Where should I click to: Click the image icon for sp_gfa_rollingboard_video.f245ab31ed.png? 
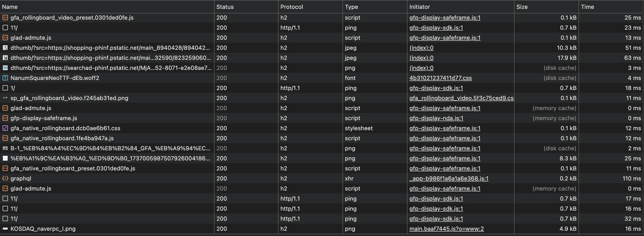(x=5, y=98)
